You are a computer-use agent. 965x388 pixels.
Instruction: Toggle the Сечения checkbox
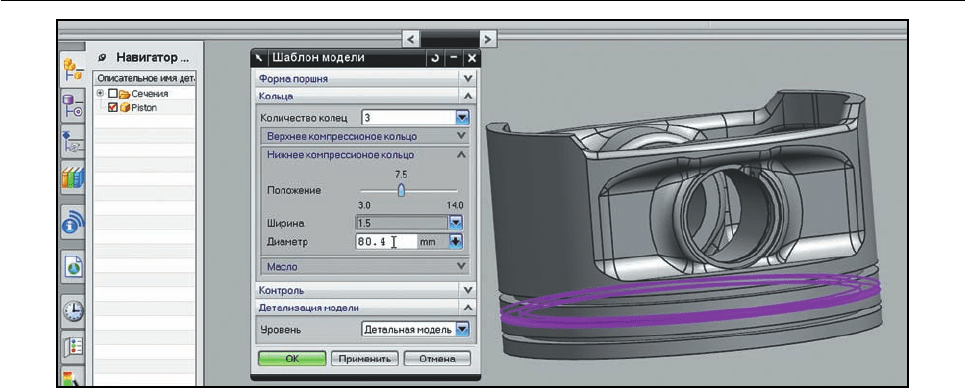112,94
